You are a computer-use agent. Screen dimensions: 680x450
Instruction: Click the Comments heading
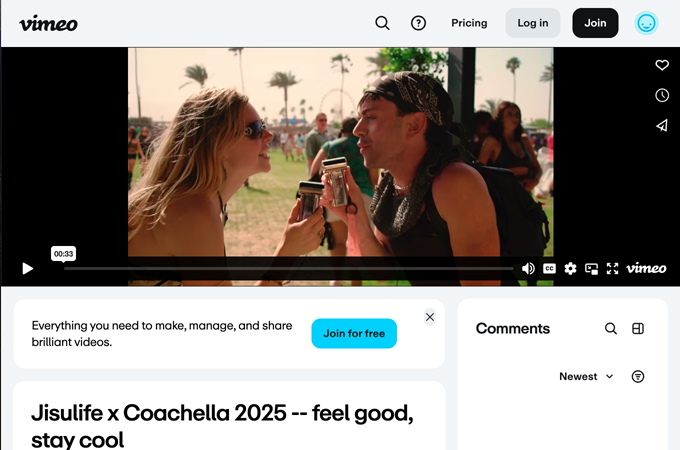click(513, 329)
